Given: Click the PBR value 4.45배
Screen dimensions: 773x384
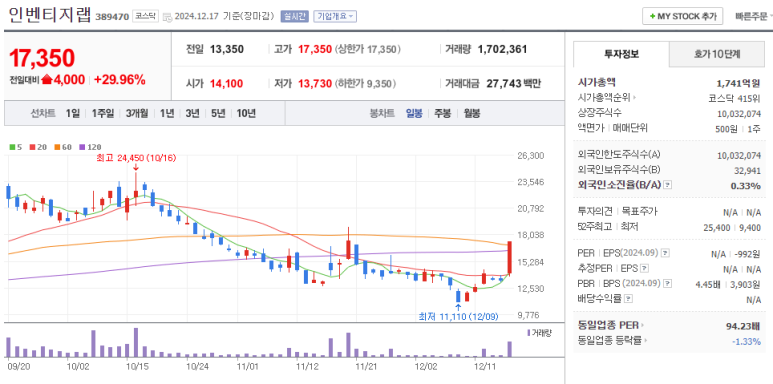Looking at the screenshot, I should 709,284.
